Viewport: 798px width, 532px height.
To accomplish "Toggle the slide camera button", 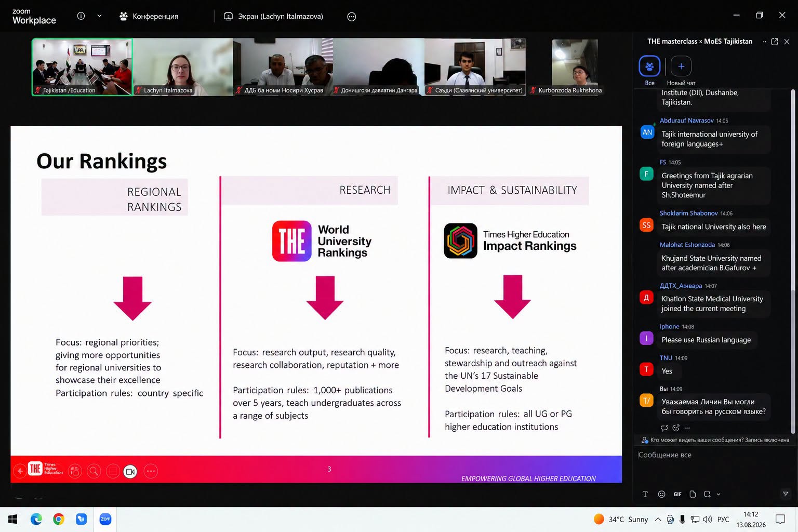I will [x=130, y=471].
